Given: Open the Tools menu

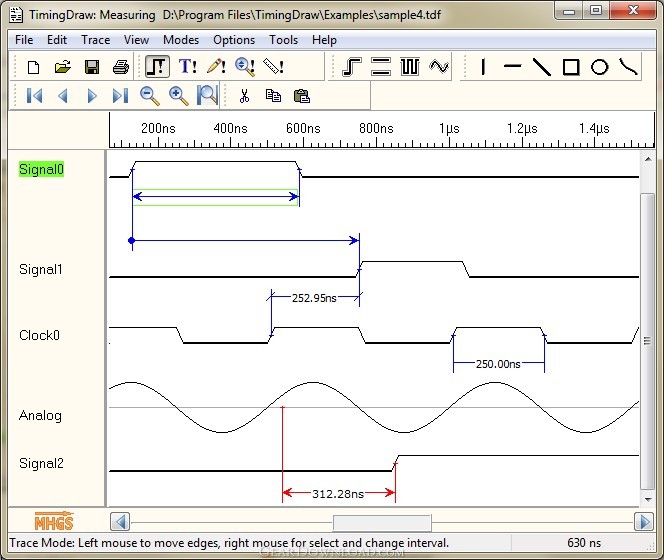Looking at the screenshot, I should point(284,40).
